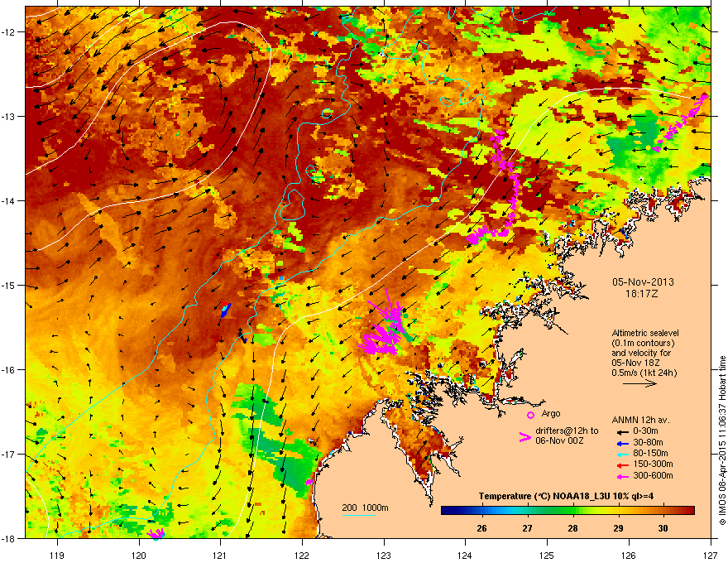Image resolution: width=728 pixels, height=563 pixels.
Task: Click the latitude axis label -16
Action: tap(8, 370)
